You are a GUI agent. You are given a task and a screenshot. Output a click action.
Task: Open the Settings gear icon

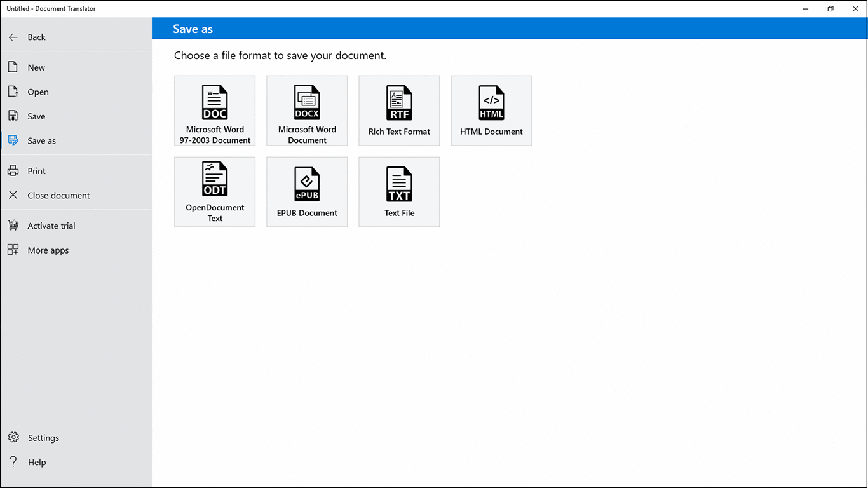click(x=13, y=437)
